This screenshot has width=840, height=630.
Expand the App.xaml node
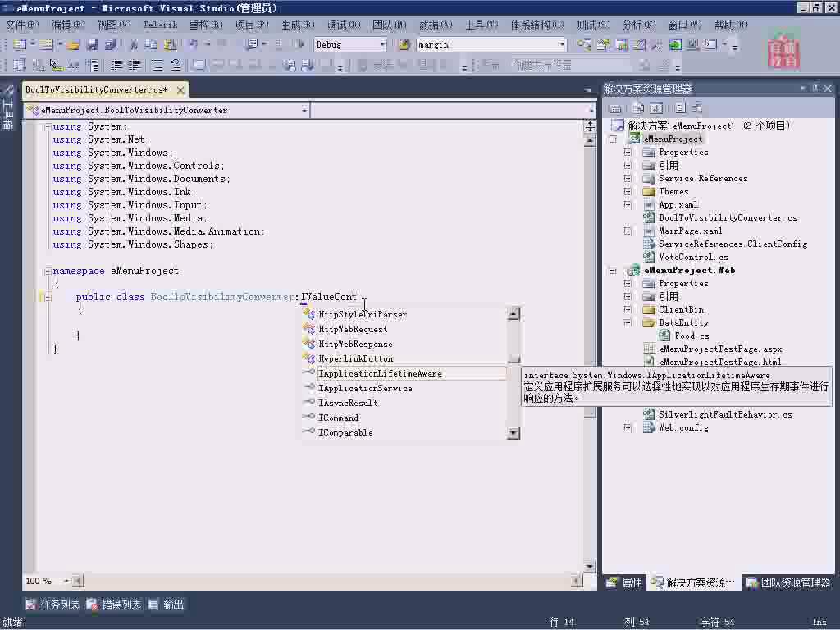point(628,204)
